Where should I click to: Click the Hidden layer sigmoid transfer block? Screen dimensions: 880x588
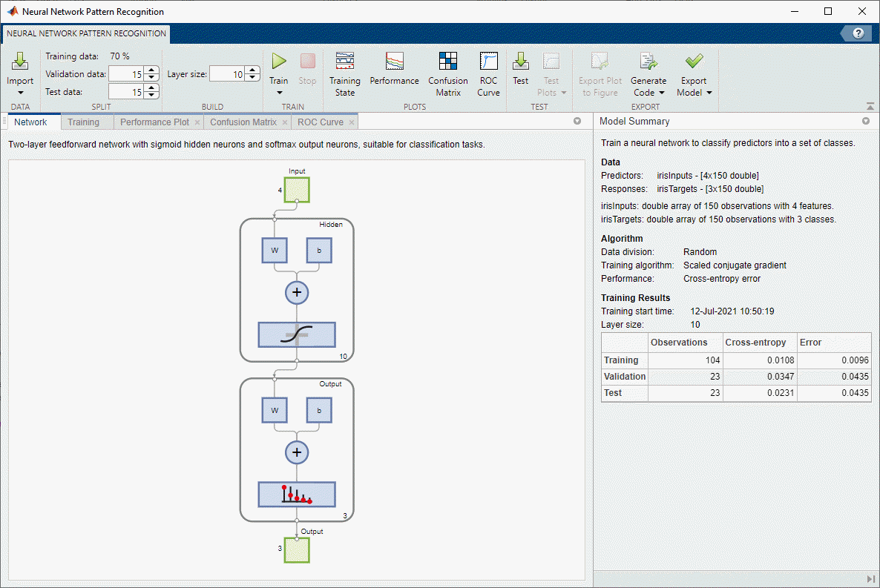click(x=297, y=335)
